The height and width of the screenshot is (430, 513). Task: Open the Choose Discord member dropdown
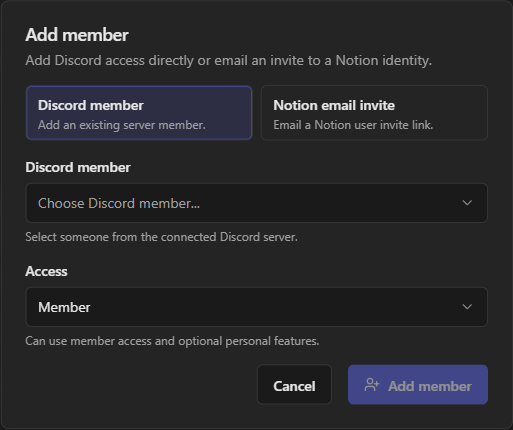click(257, 203)
